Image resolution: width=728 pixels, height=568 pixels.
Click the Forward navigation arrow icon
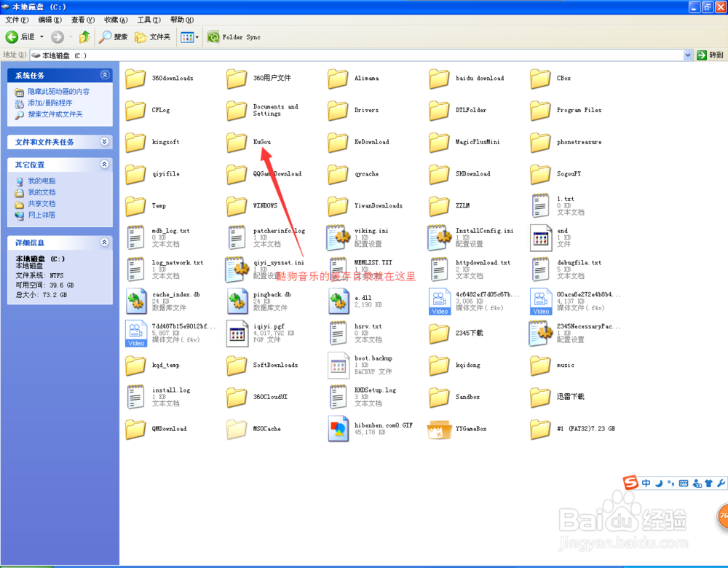58,36
